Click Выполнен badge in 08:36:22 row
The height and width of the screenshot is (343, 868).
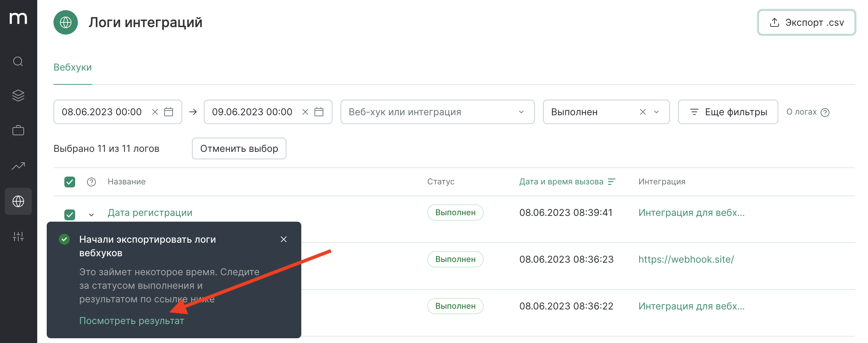tap(455, 306)
